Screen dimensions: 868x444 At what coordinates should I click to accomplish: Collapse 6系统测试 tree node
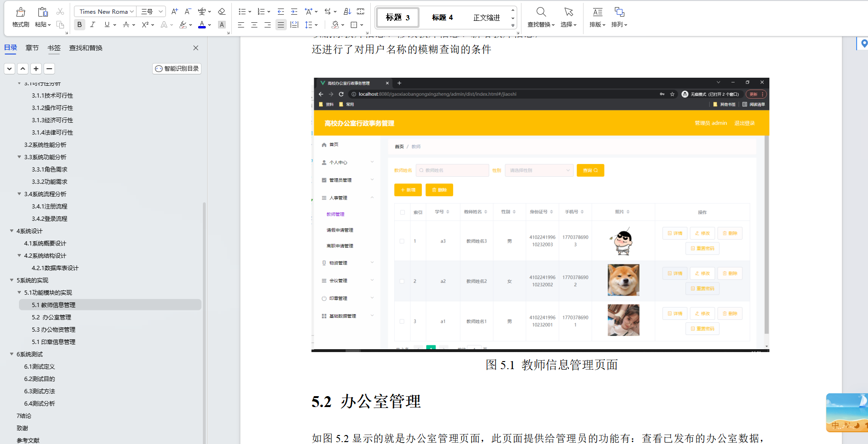click(12, 354)
